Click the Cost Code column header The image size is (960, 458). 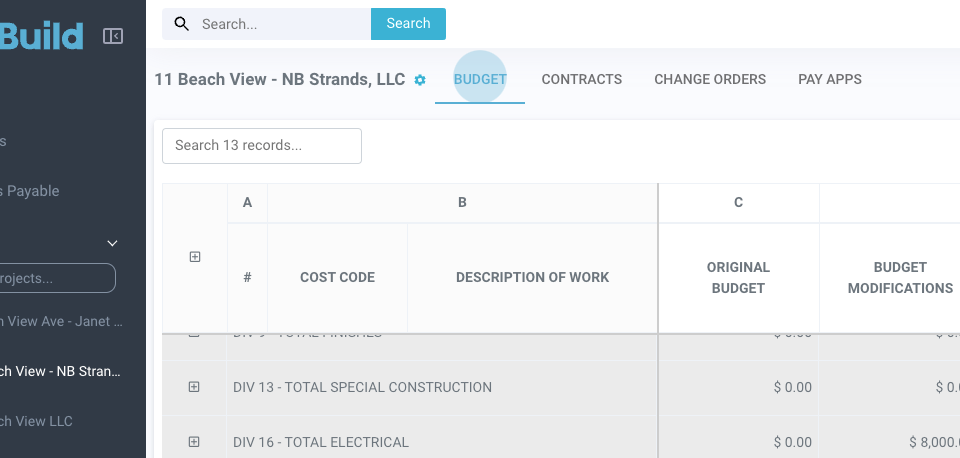click(x=337, y=277)
